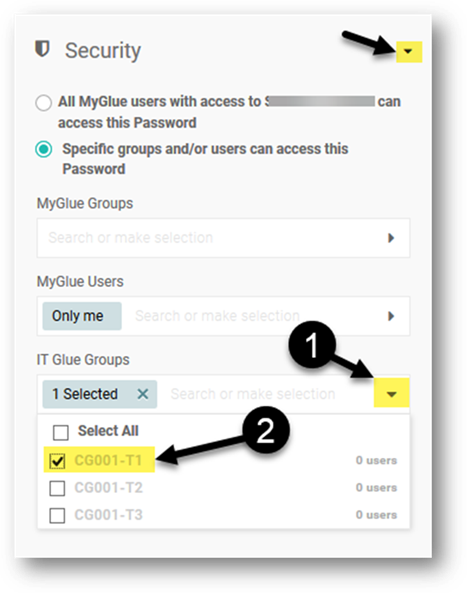Viewport: 467px width, 593px height.
Task: Click the Security shield icon
Action: [x=42, y=49]
